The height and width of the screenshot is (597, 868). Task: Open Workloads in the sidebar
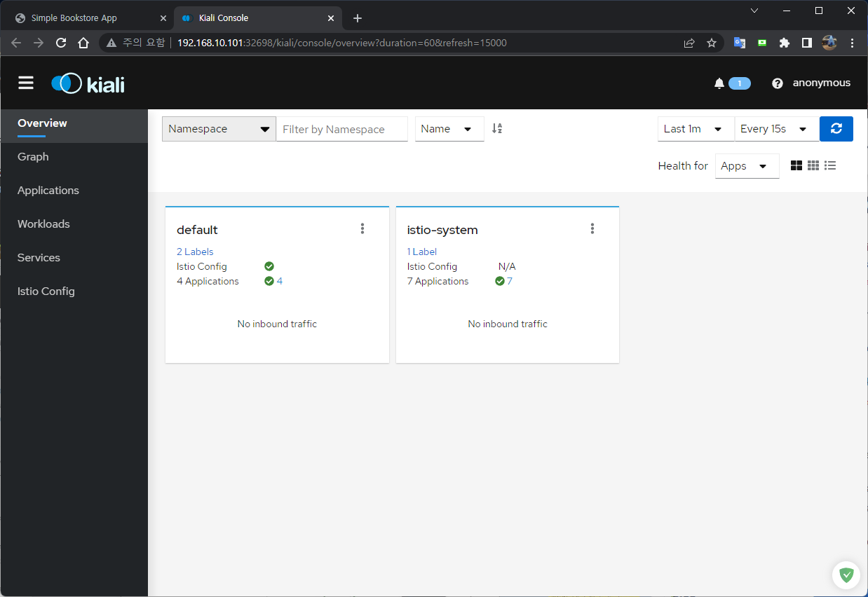coord(74,224)
